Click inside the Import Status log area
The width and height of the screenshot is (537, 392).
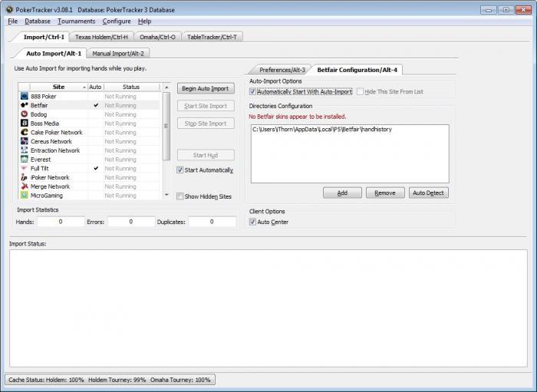268,308
